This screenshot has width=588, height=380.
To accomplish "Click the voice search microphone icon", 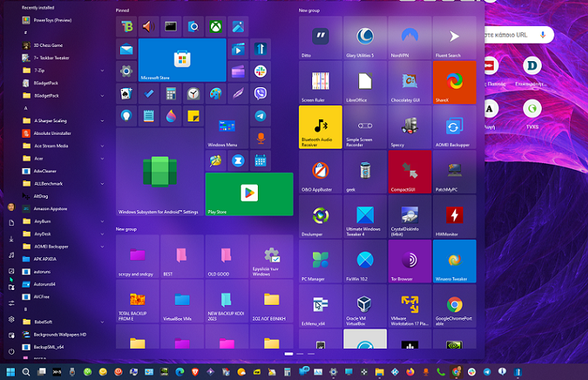I will coord(543,34).
